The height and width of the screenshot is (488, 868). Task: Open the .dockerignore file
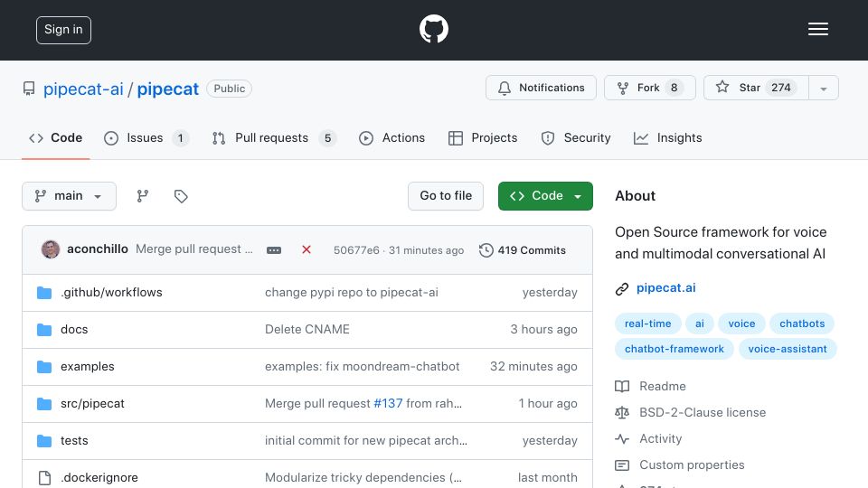(99, 477)
